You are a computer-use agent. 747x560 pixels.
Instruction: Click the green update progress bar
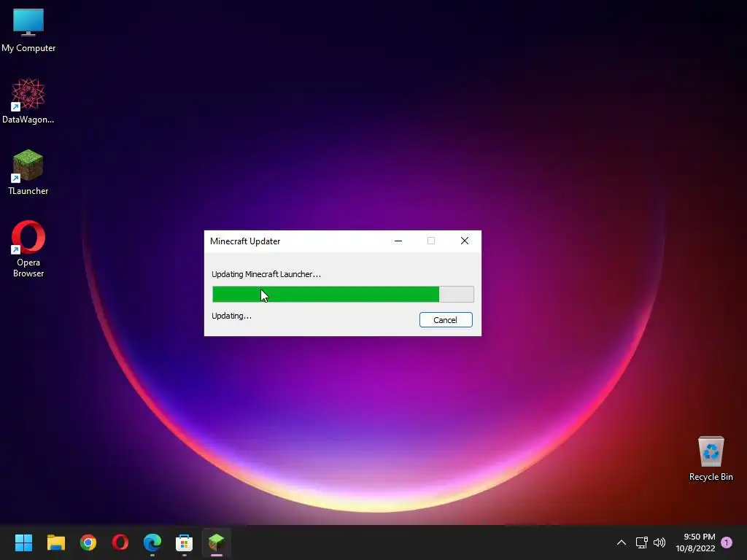(x=343, y=295)
